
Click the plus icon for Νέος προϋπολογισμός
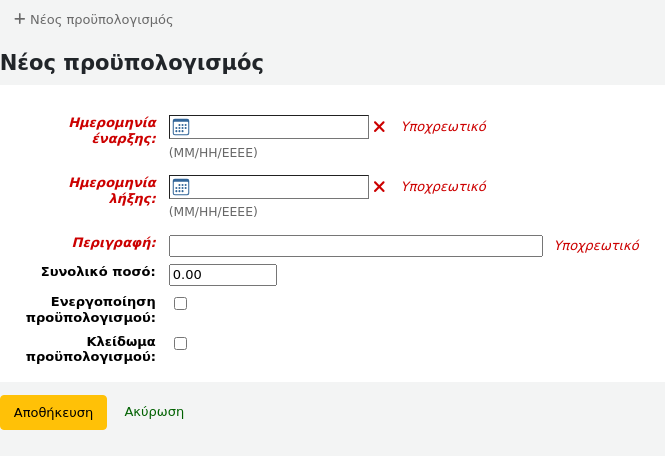19,19
